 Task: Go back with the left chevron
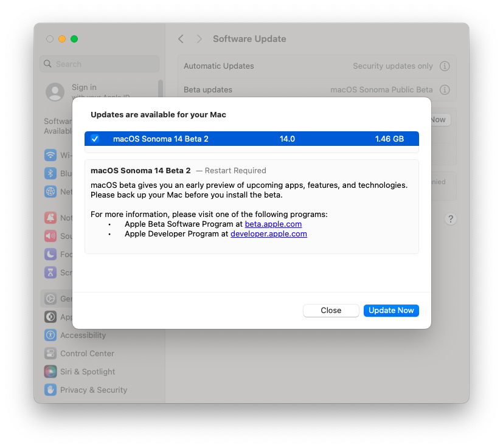coord(181,39)
